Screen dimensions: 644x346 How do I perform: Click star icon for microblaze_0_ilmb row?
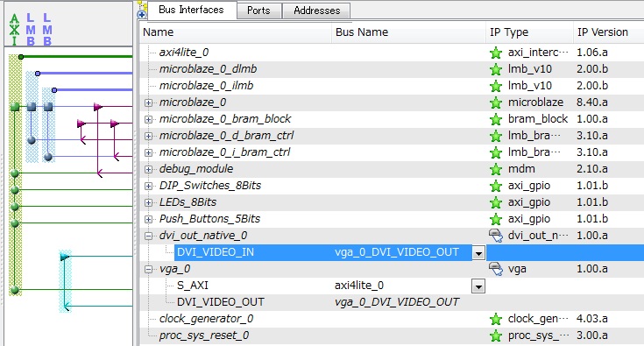(496, 86)
